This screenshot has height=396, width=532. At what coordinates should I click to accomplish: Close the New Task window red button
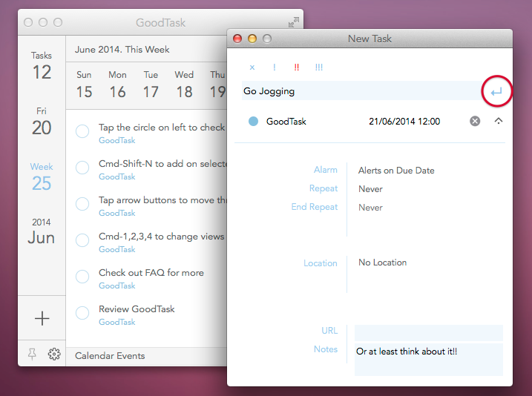237,39
